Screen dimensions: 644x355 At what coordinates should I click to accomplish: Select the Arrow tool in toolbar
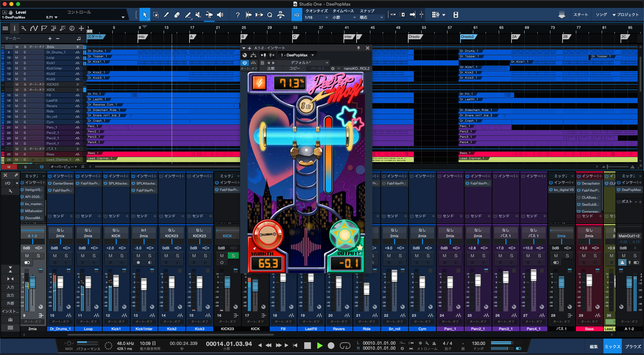(x=145, y=15)
